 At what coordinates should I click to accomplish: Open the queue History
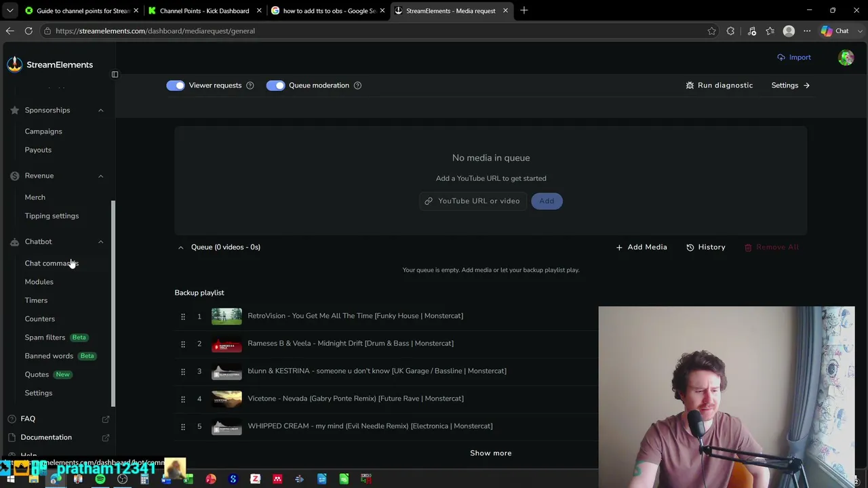click(706, 247)
